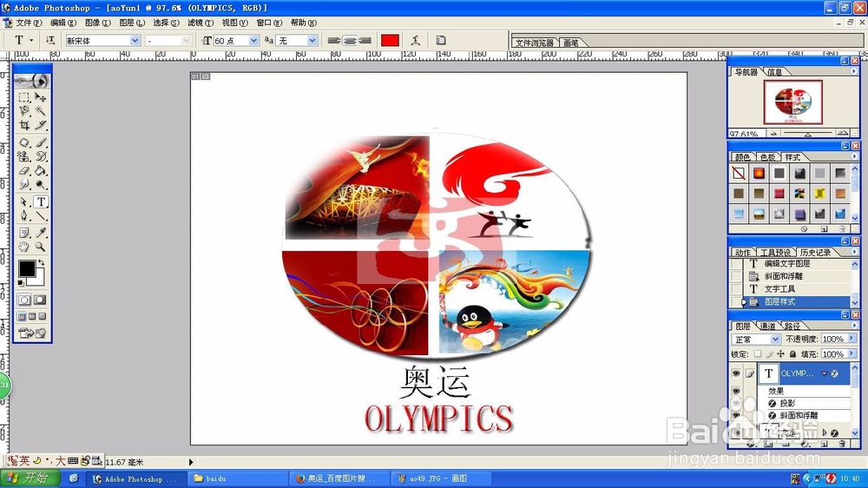Toggle lock transparent pixels checkbox
Screen dimensions: 868x488
[758, 354]
